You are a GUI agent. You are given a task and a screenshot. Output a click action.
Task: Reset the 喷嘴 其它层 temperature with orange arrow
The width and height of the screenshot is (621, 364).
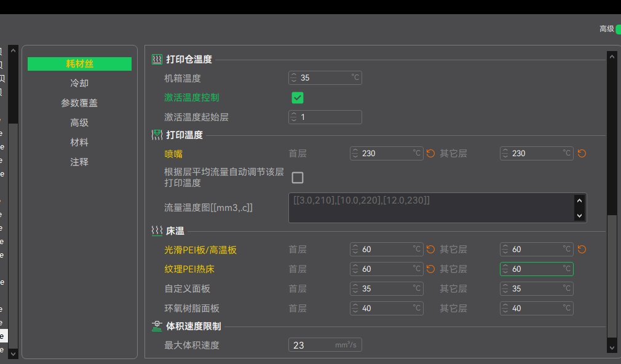pos(582,154)
